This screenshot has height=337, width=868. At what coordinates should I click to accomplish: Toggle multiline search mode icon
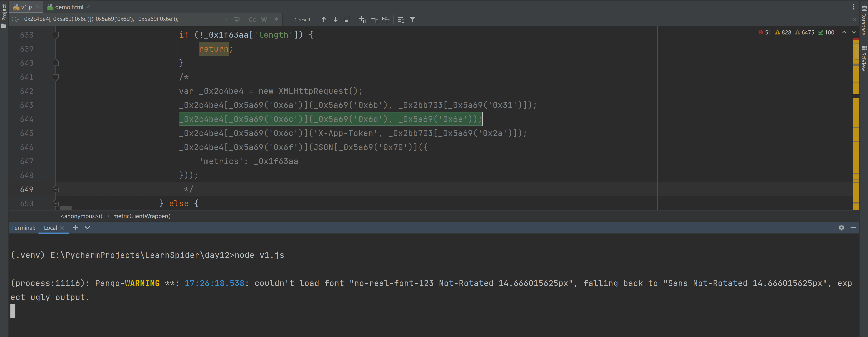[x=401, y=19]
